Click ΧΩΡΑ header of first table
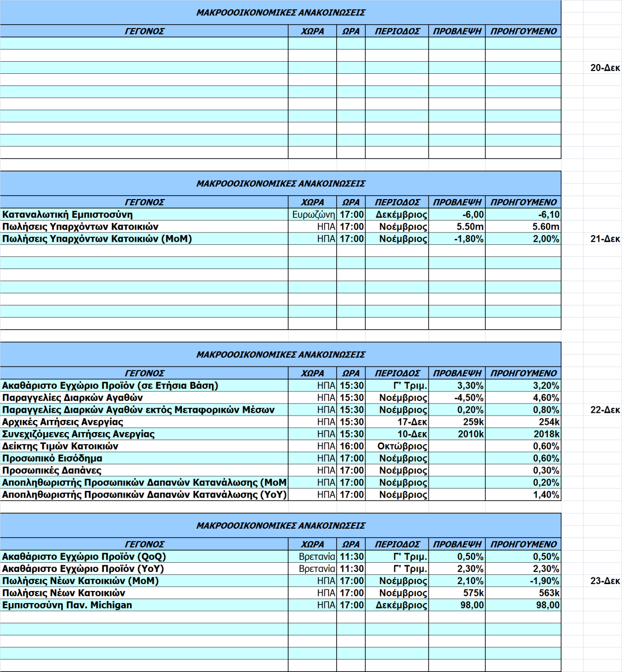622x672 pixels. tap(312, 31)
